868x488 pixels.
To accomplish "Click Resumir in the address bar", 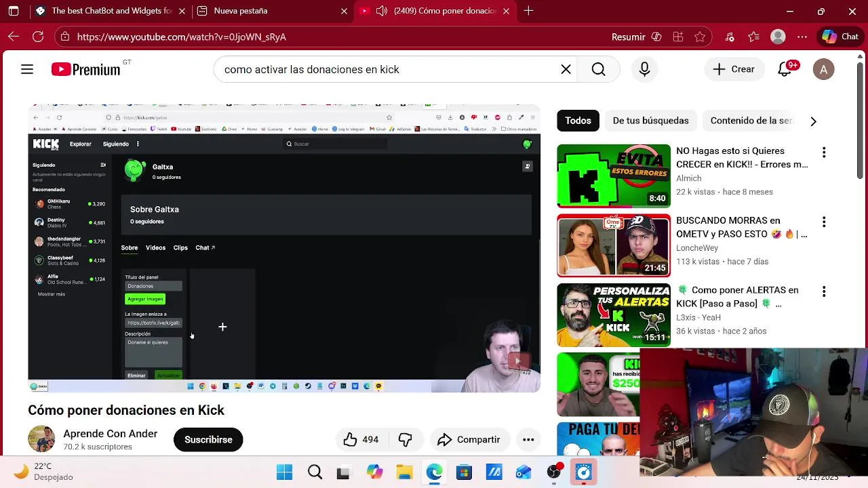I will (x=628, y=37).
